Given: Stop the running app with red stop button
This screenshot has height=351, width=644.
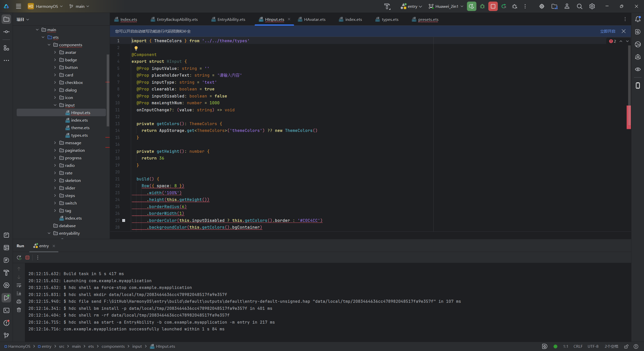Looking at the screenshot, I should [493, 6].
